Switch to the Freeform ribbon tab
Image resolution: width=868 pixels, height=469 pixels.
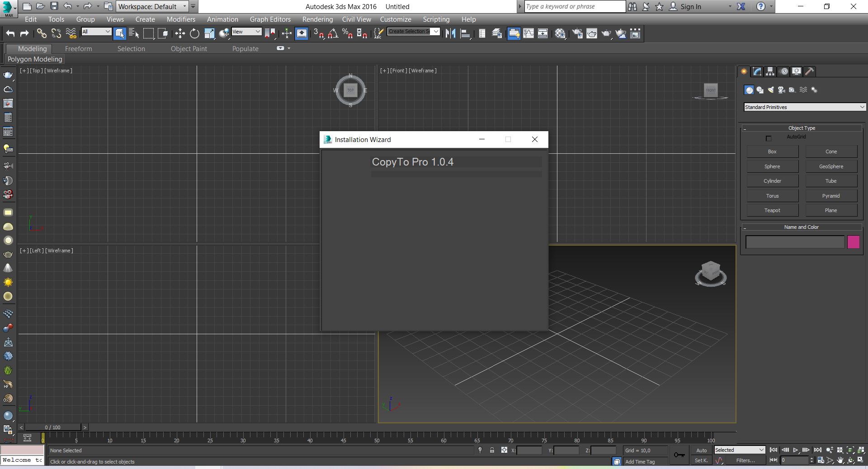78,49
